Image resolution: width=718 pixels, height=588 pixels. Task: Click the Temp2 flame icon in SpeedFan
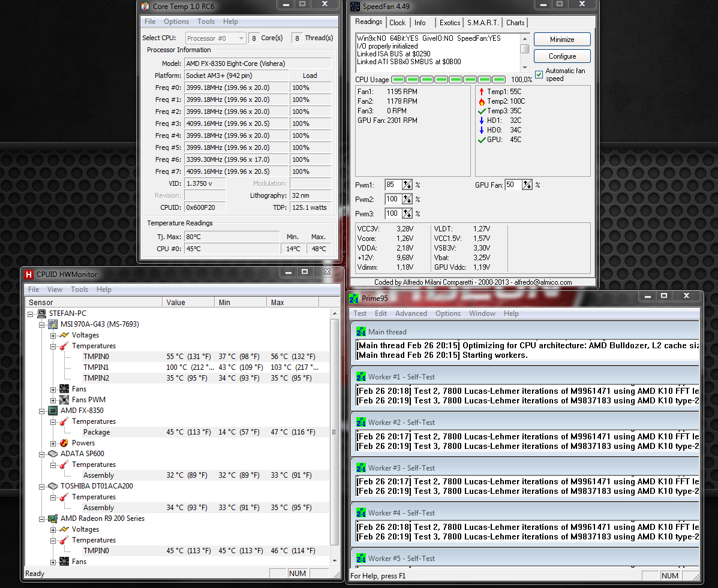pyautogui.click(x=482, y=101)
